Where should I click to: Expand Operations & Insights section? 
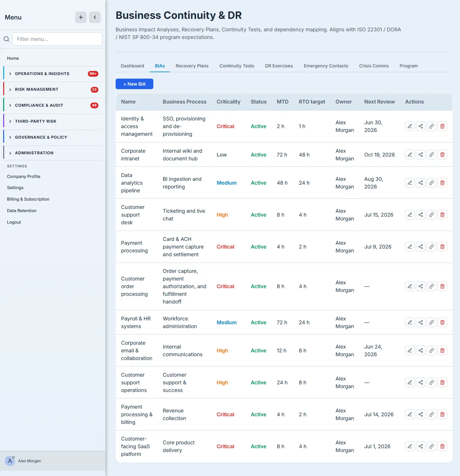53,74
